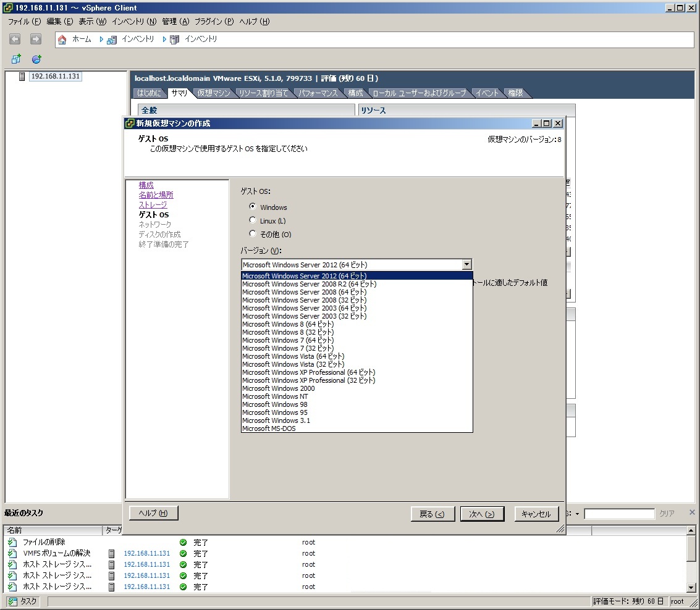Choose Microsoft Windows 98 option
The image size is (700, 610).
[356, 404]
